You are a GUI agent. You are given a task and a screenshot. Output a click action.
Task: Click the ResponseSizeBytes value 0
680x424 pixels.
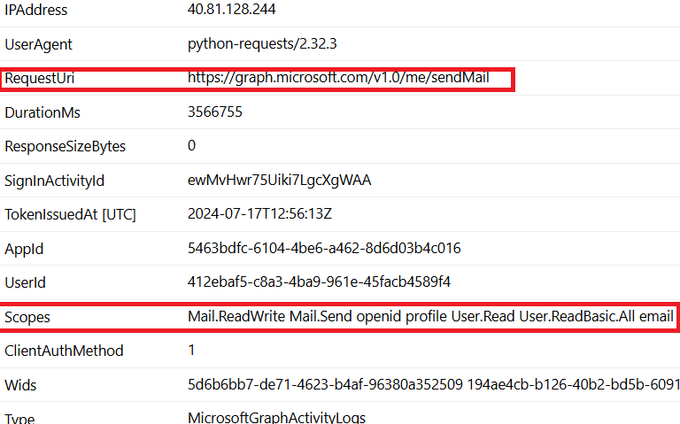(x=191, y=146)
